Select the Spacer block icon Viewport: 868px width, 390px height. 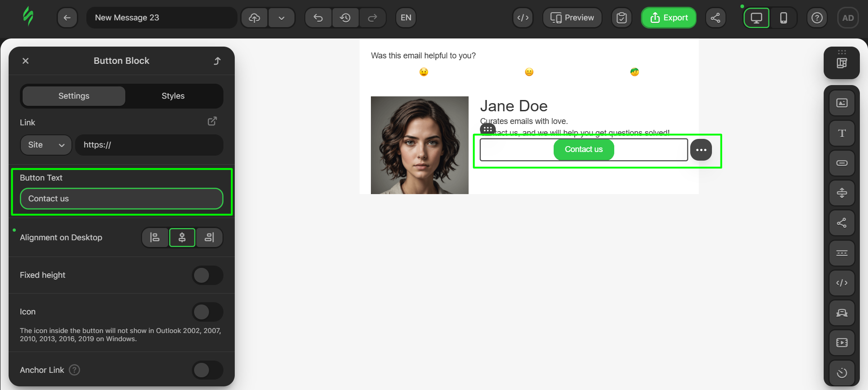[842, 193]
